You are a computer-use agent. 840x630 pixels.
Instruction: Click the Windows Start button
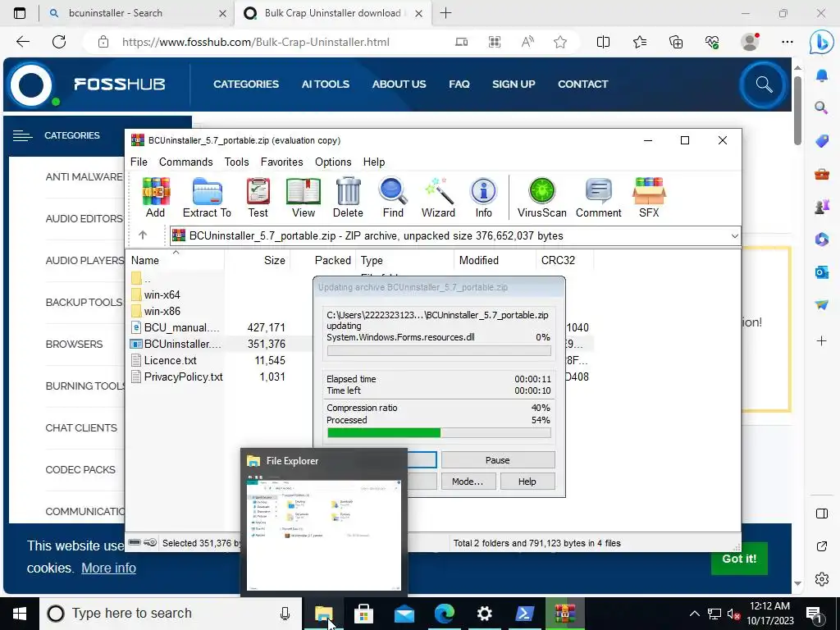(20, 614)
